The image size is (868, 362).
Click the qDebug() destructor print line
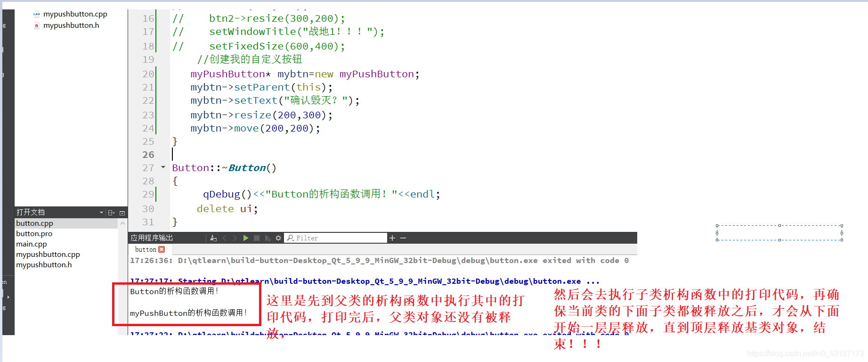pyautogui.click(x=322, y=194)
